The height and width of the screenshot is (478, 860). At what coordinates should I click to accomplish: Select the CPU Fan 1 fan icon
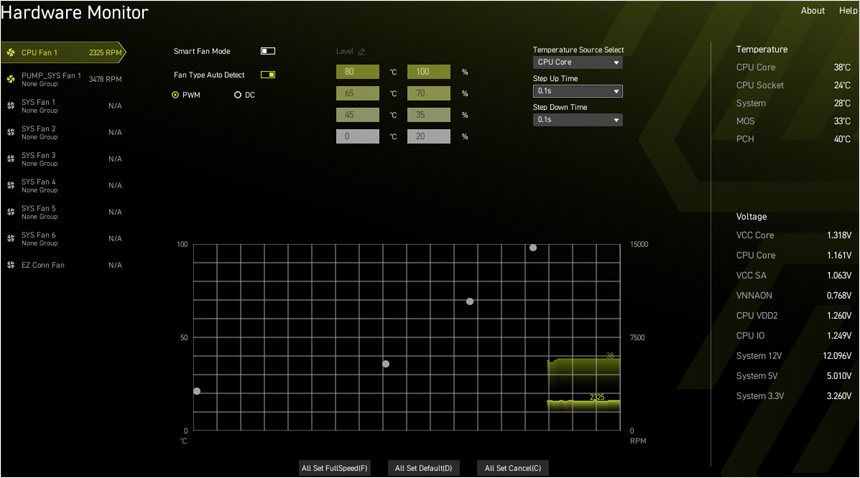[11, 52]
